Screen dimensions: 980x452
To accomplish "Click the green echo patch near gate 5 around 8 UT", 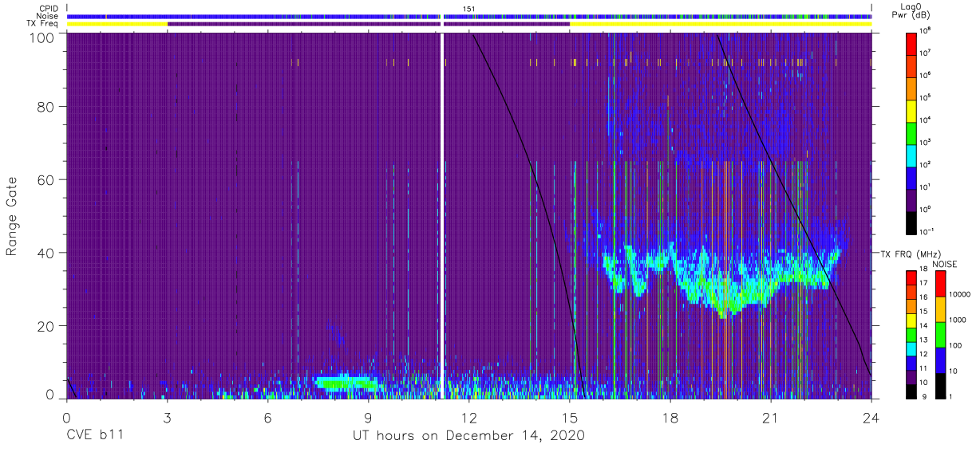I will pyautogui.click(x=346, y=383).
